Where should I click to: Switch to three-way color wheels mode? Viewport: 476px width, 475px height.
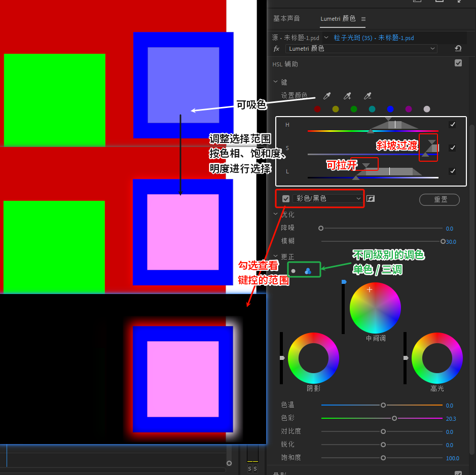[308, 271]
